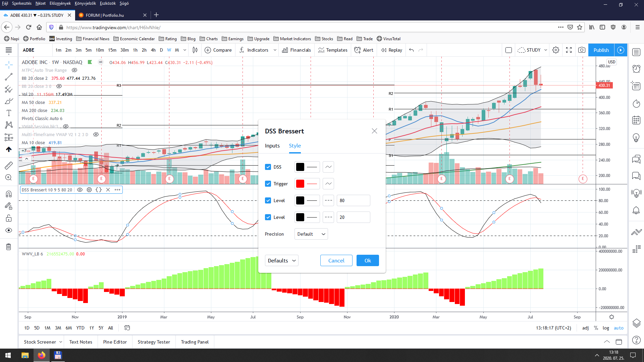Take a chart snapshot with camera icon
The width and height of the screenshot is (644, 362).
pos(582,50)
